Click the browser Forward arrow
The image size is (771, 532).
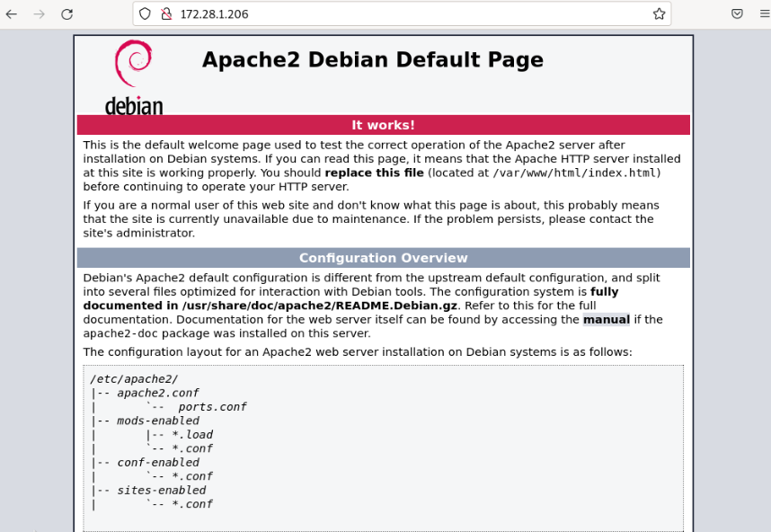40,14
